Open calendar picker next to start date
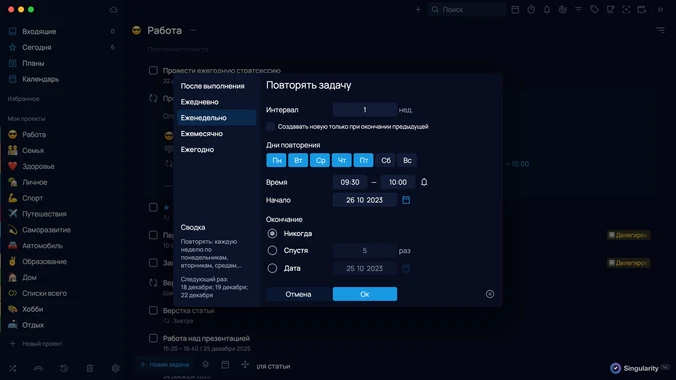676x380 pixels. coord(406,200)
